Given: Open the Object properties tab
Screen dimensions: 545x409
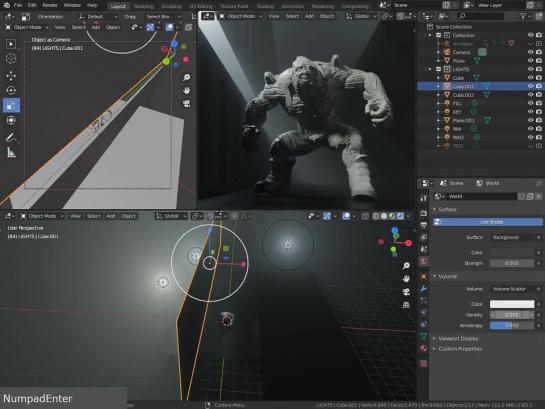Looking at the screenshot, I should [x=423, y=277].
